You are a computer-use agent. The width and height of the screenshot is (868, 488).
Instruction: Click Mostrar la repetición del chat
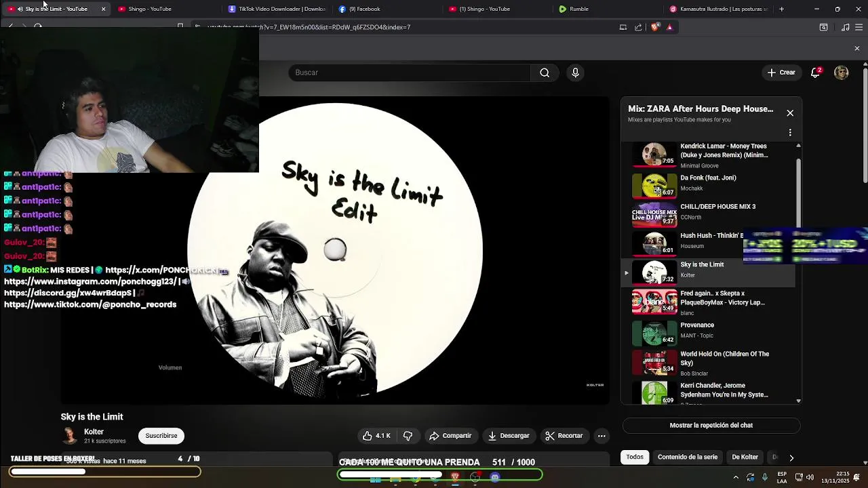click(711, 426)
